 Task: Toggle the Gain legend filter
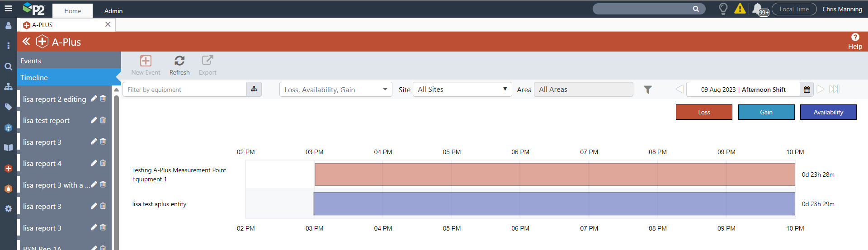tap(766, 112)
